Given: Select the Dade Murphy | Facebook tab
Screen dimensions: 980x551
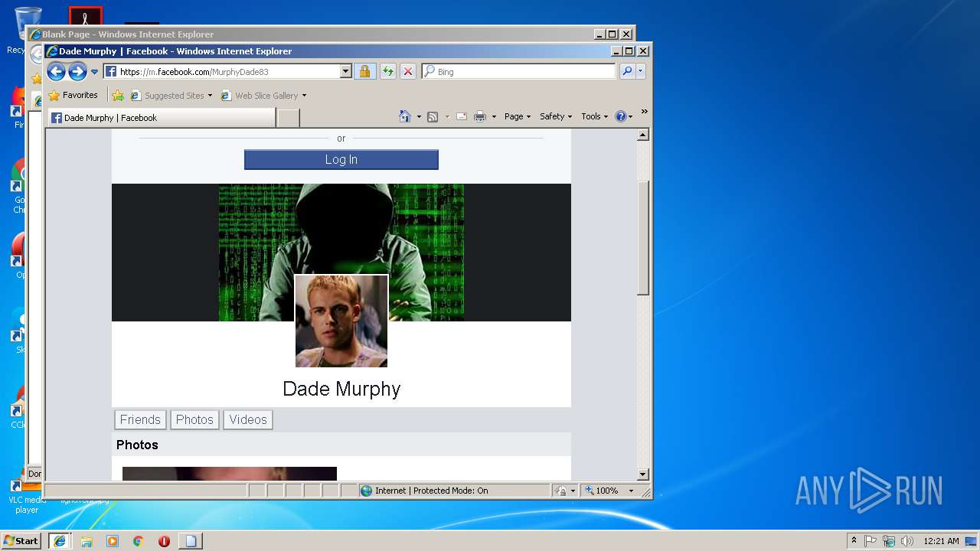Looking at the screenshot, I should point(162,118).
